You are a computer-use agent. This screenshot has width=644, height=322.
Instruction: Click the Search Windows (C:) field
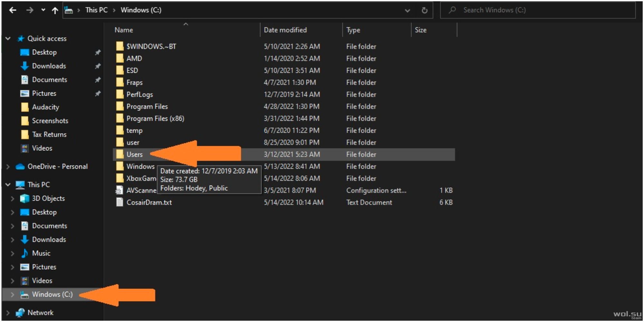coord(538,10)
